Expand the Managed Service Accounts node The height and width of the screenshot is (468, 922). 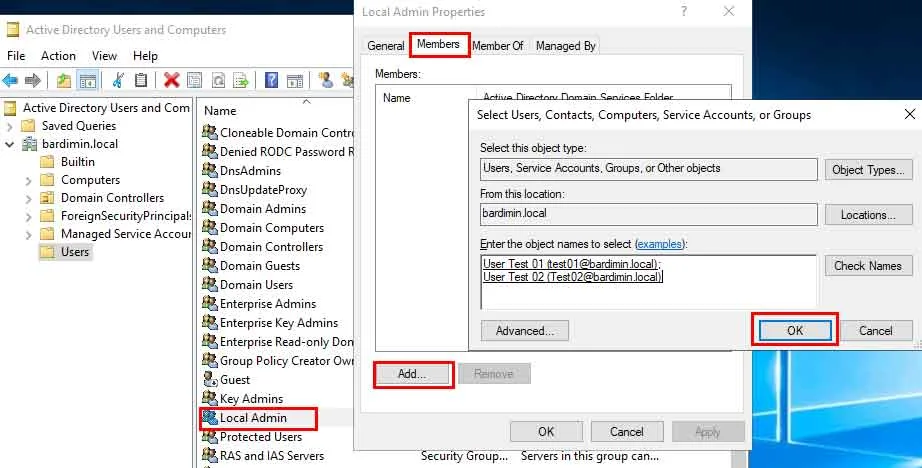coord(28,235)
